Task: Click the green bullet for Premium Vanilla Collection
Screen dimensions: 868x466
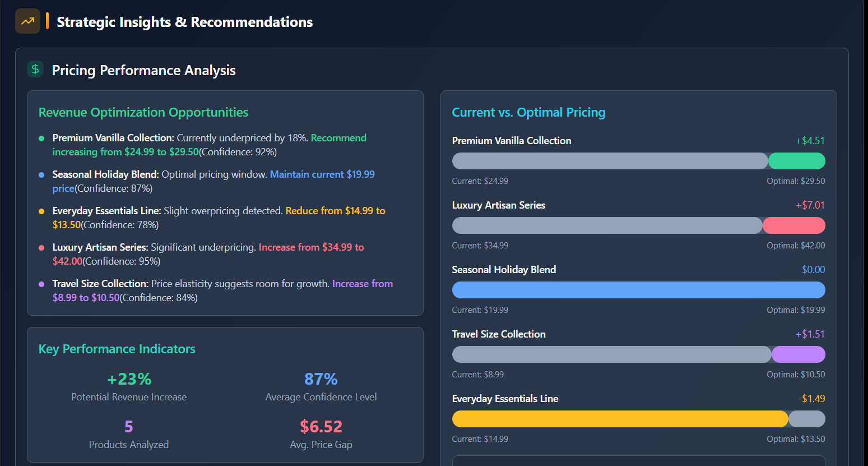Action: [x=41, y=139]
